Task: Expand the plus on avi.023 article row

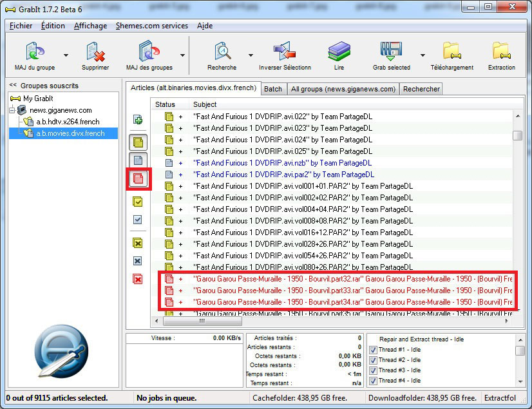Action: (x=180, y=128)
